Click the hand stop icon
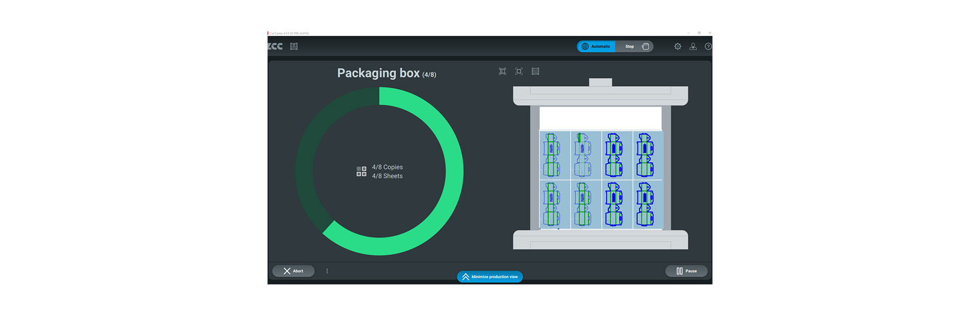The image size is (980, 315). point(646,46)
